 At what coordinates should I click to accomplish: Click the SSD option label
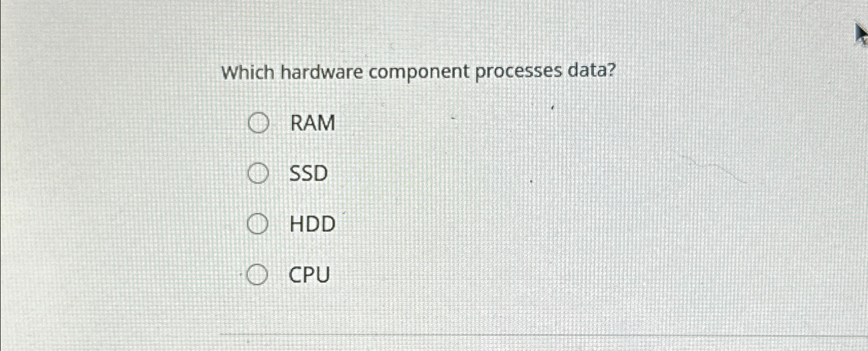coord(308,174)
